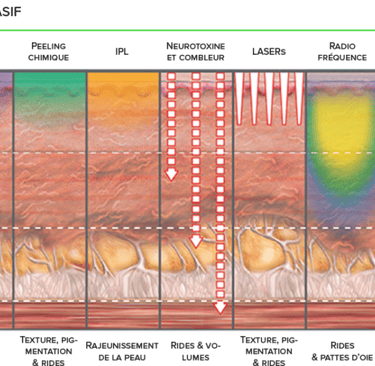Click the Radio fréquence heading

click(x=342, y=52)
